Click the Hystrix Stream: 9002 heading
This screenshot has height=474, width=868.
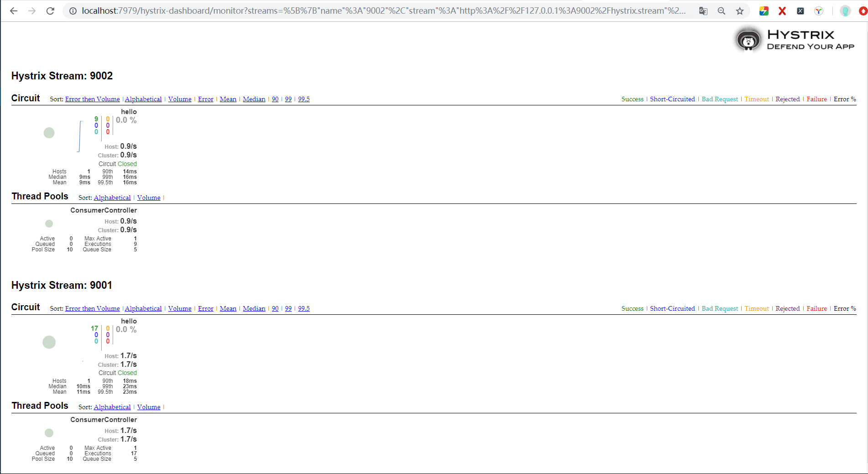(x=62, y=76)
